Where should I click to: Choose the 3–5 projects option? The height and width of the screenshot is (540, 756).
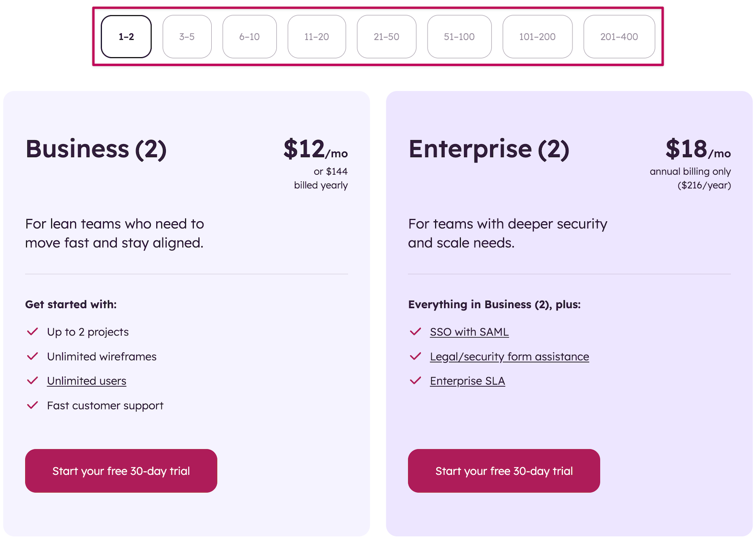click(x=187, y=37)
